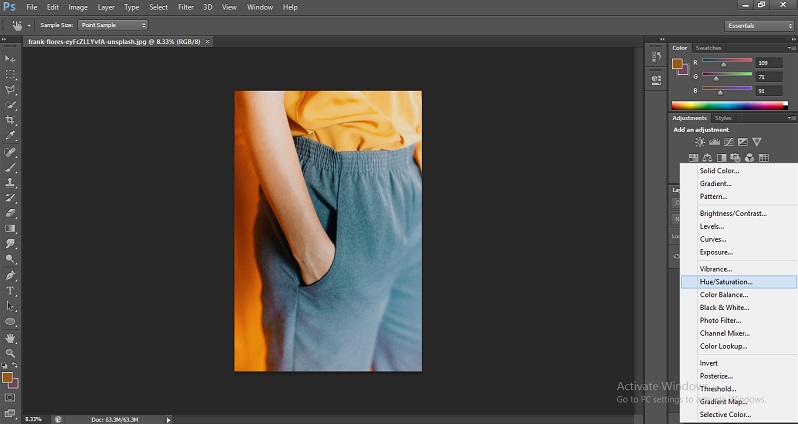Open the Sample Size dropdown
798x424 pixels.
tap(111, 24)
